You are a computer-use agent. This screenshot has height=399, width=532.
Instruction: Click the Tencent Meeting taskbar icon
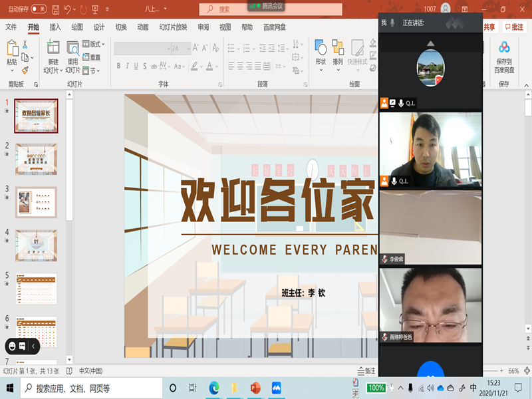(x=276, y=388)
